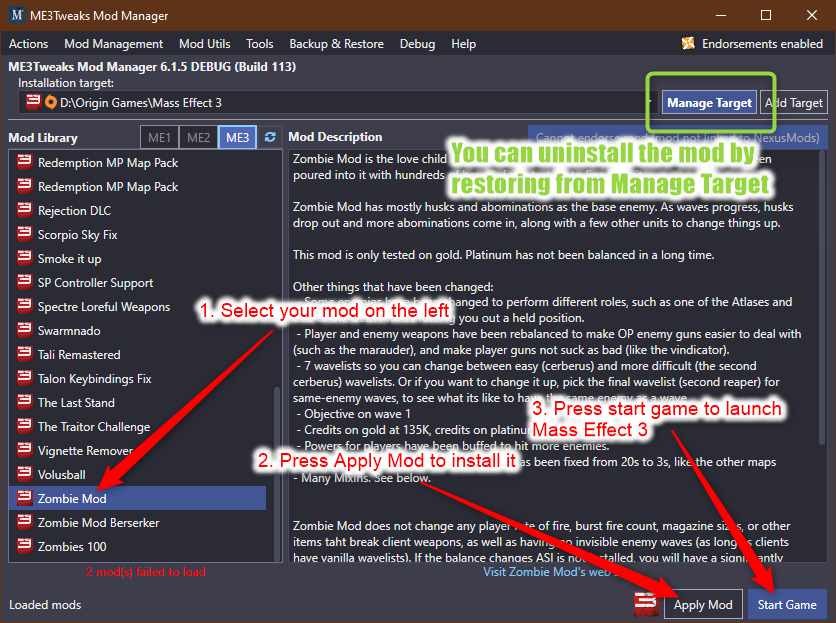The width and height of the screenshot is (836, 623).
Task: Toggle the ME2 game filter
Action: [x=198, y=137]
